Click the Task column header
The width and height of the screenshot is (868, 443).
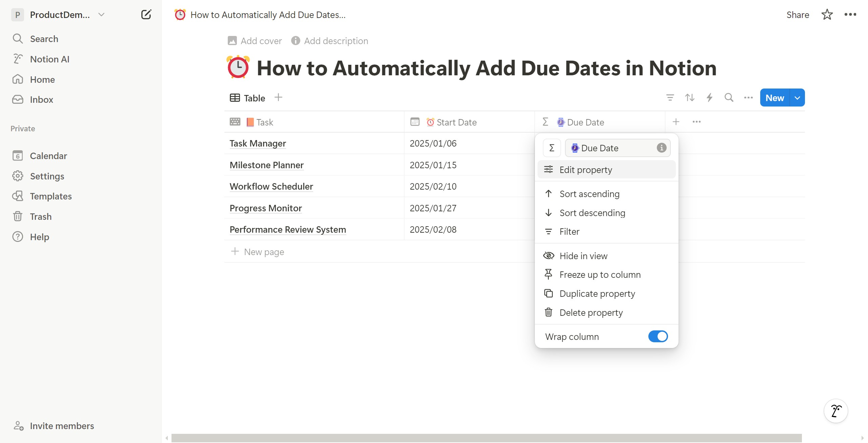tap(314, 122)
